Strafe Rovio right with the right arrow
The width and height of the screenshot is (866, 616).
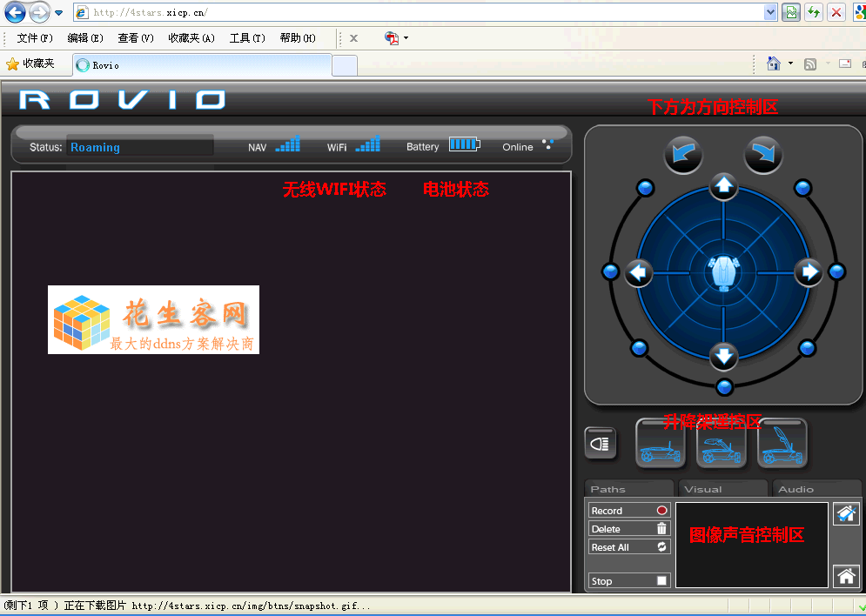(x=809, y=271)
